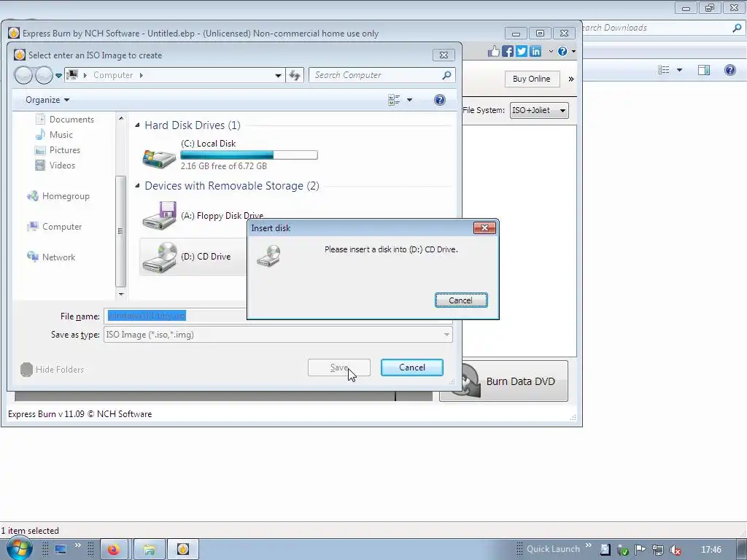The image size is (747, 560).
Task: Click the CD drive icon inside Insert disk dialog
Action: coord(269,256)
